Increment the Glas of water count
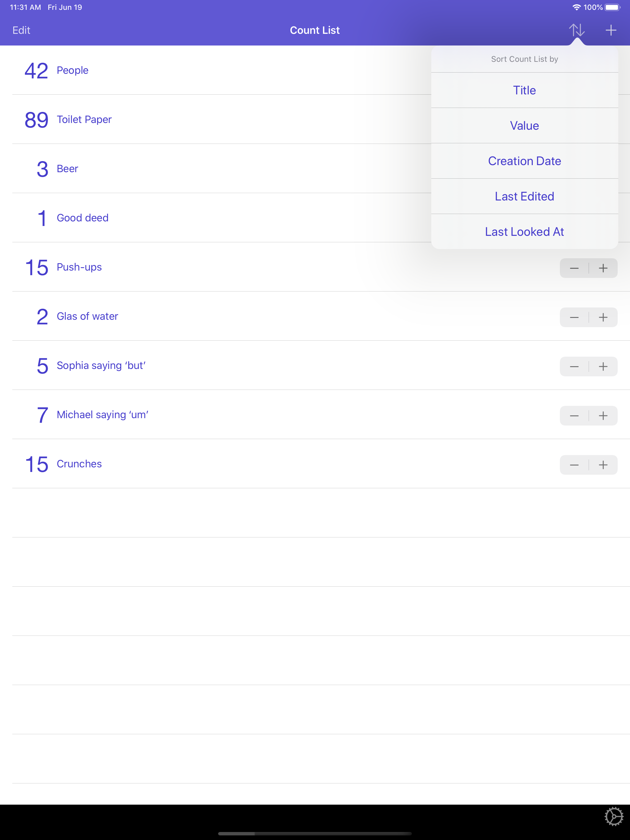This screenshot has width=630, height=840. 604,317
